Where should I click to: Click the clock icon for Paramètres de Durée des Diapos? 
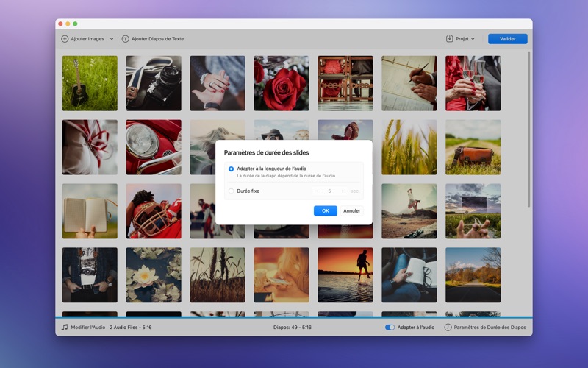pos(448,327)
